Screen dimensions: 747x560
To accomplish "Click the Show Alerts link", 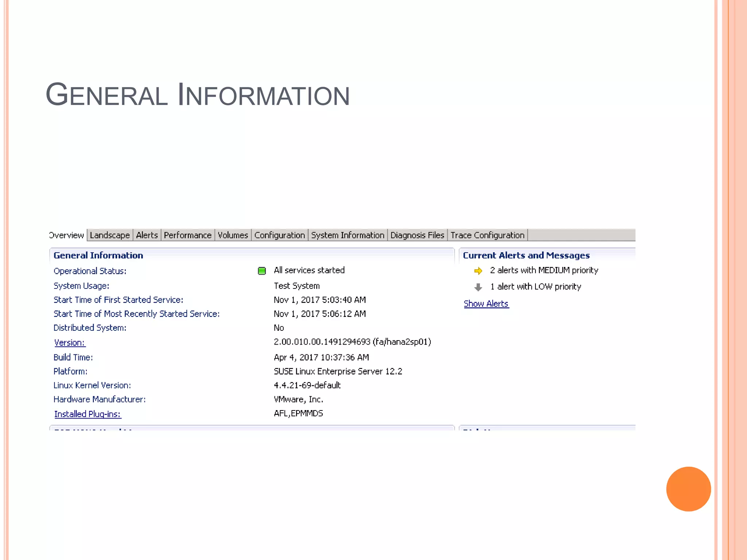I will (x=486, y=304).
